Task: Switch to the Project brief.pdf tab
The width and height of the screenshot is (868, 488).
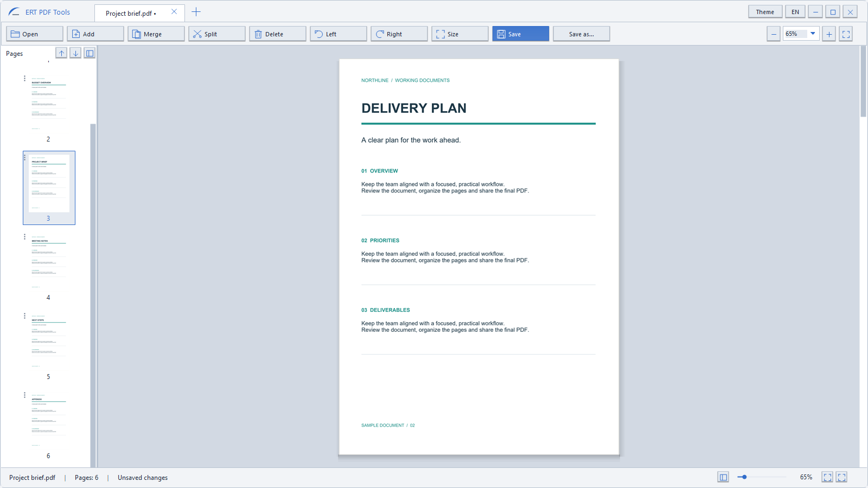Action: [131, 13]
